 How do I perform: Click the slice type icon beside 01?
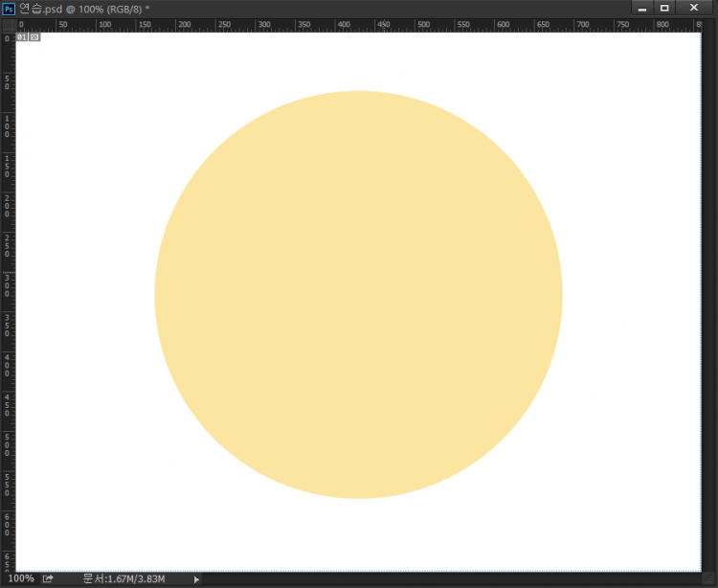point(34,37)
